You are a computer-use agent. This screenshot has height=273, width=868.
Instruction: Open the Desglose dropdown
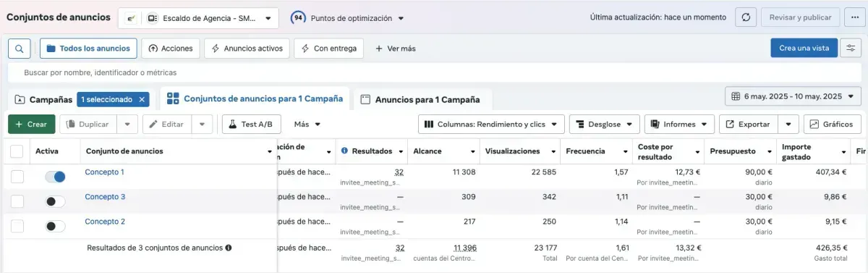click(x=605, y=124)
